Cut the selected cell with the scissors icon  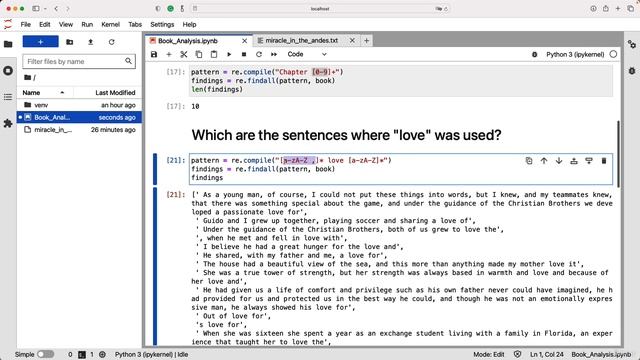[184, 54]
